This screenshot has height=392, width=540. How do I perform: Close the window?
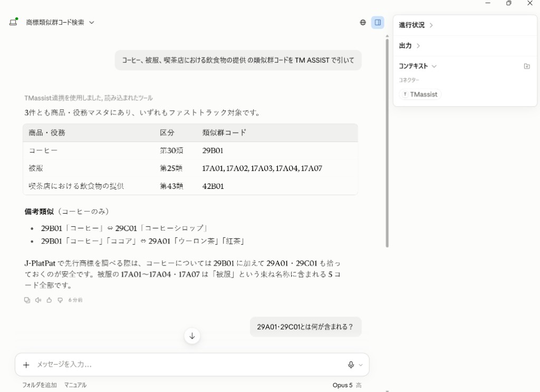point(530,3)
